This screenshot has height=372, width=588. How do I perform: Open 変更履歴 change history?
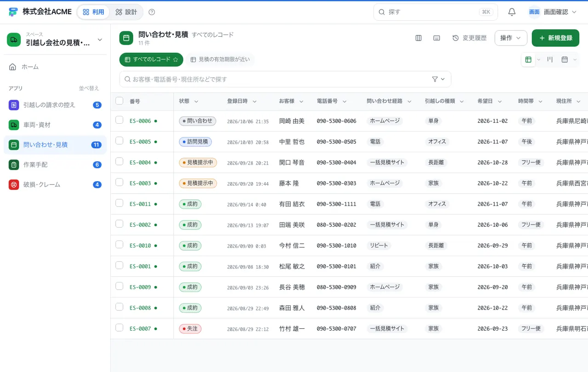click(469, 38)
